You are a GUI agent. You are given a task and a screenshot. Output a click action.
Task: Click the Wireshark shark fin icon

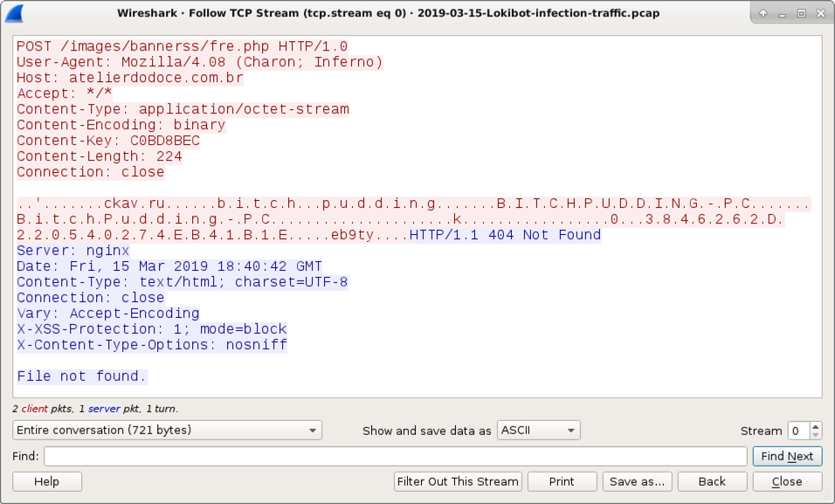coord(14,13)
